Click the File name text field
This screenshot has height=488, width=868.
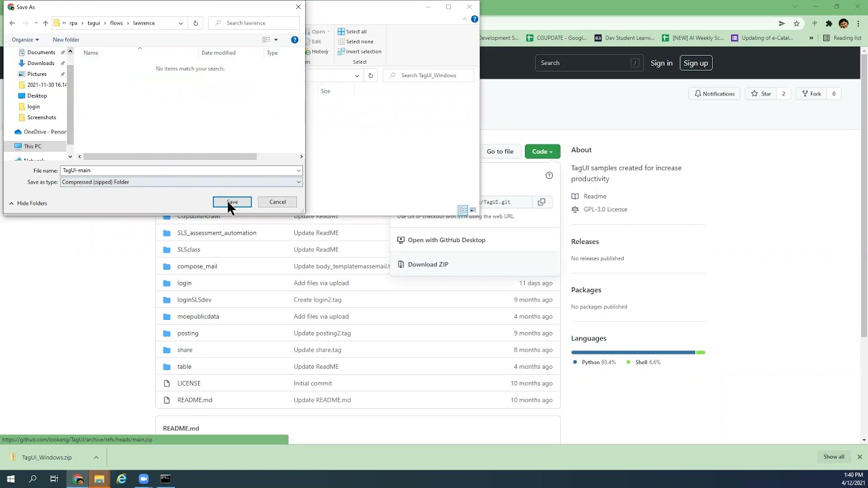tap(178, 170)
